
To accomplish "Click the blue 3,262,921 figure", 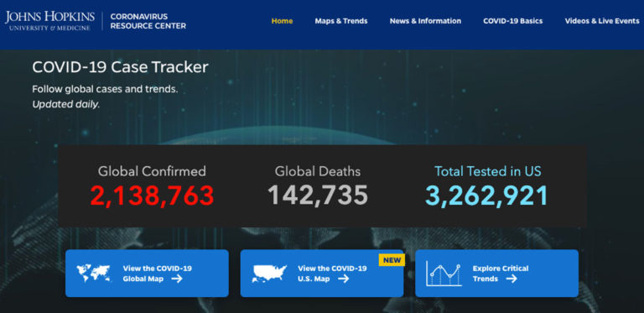I will (x=487, y=196).
